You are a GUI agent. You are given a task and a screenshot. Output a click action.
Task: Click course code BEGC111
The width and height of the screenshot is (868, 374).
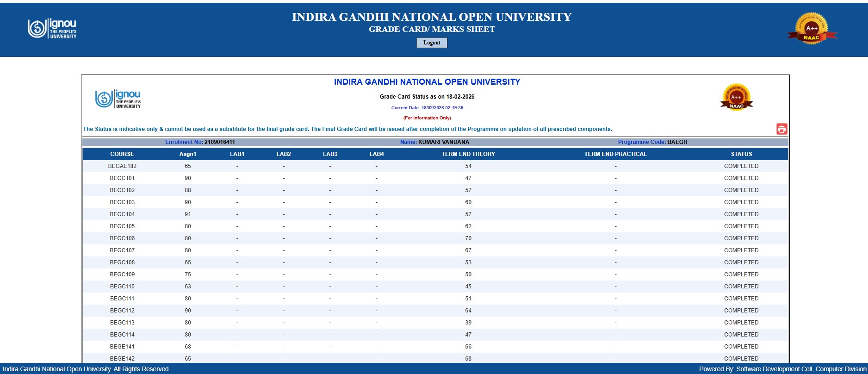(122, 299)
